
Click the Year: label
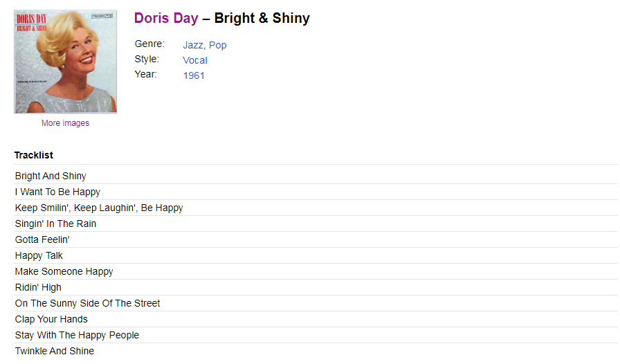click(x=145, y=74)
